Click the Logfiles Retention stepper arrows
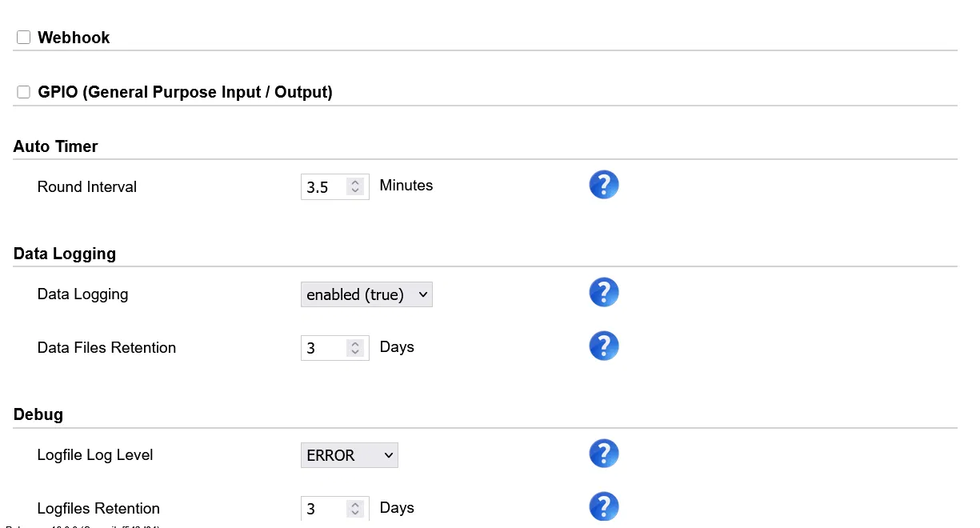This screenshot has width=980, height=528. coord(356,509)
